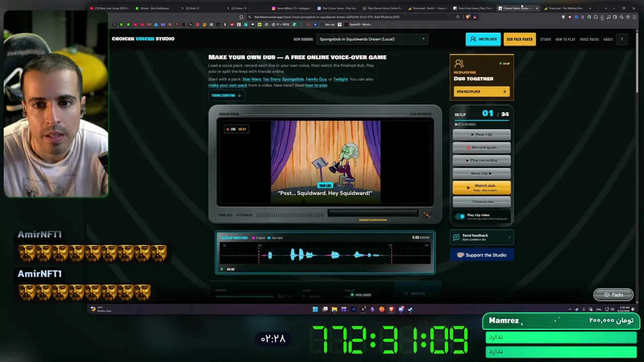The height and width of the screenshot is (362, 644).
Task: Click Play recording button
Action: 481,160
